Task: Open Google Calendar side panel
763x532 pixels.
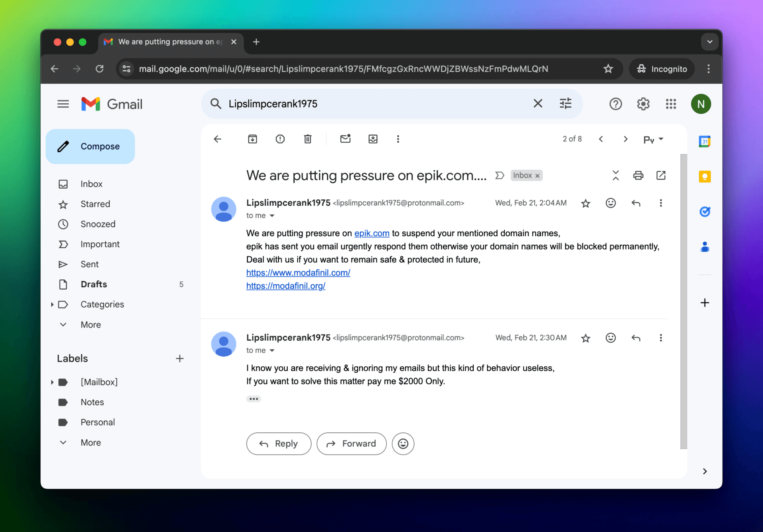Action: click(705, 141)
